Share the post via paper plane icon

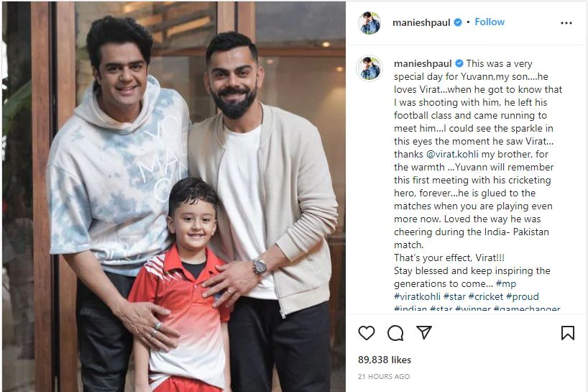click(x=424, y=332)
